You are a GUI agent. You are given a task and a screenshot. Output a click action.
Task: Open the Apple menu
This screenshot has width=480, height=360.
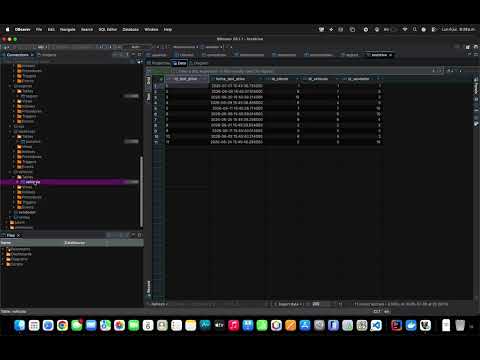[x=7, y=29]
